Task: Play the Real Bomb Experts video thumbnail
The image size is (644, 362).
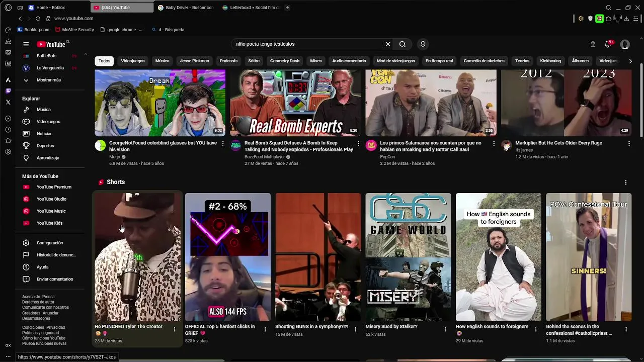Action: [x=295, y=103]
